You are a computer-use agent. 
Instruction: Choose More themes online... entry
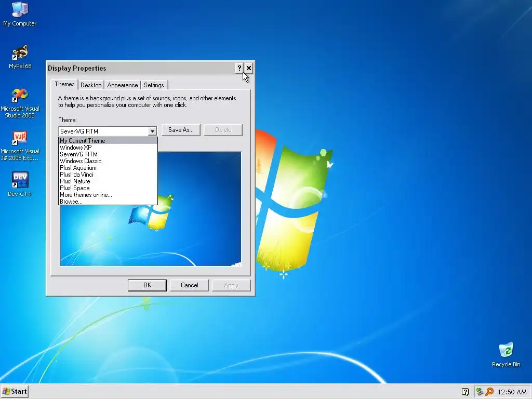click(108, 195)
